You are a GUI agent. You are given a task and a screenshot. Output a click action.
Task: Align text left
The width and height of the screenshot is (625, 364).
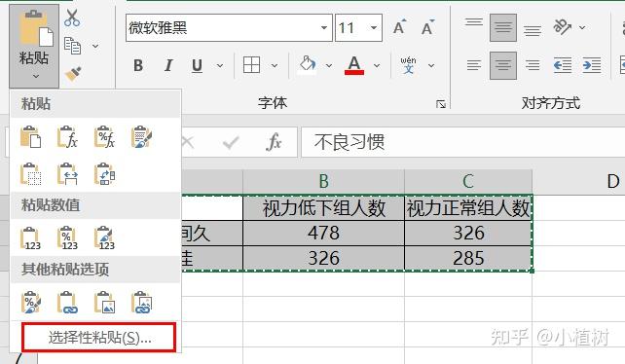tap(474, 65)
